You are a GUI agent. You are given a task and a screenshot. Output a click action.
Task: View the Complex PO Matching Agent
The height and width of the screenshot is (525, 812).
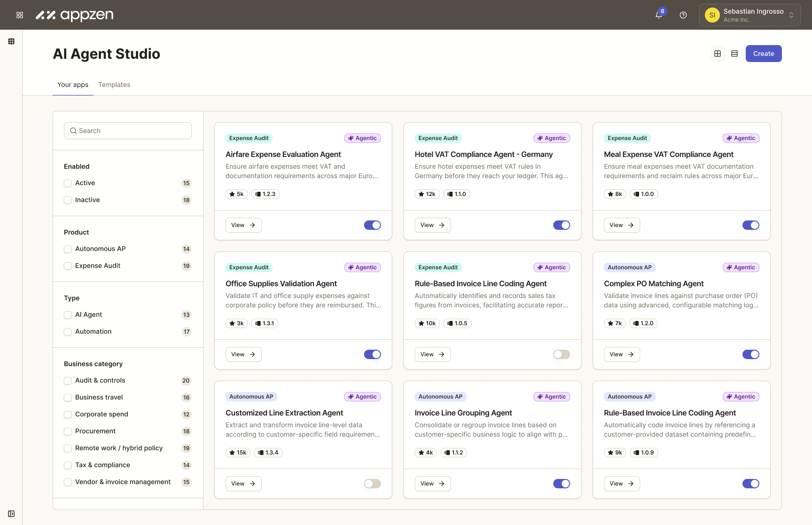[x=621, y=354]
